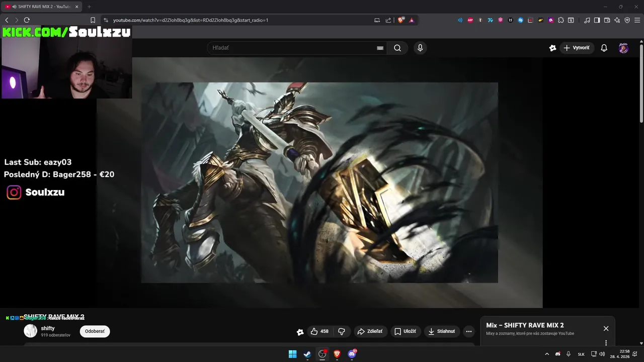
Task: Like the video with 458 likes
Action: 319,331
